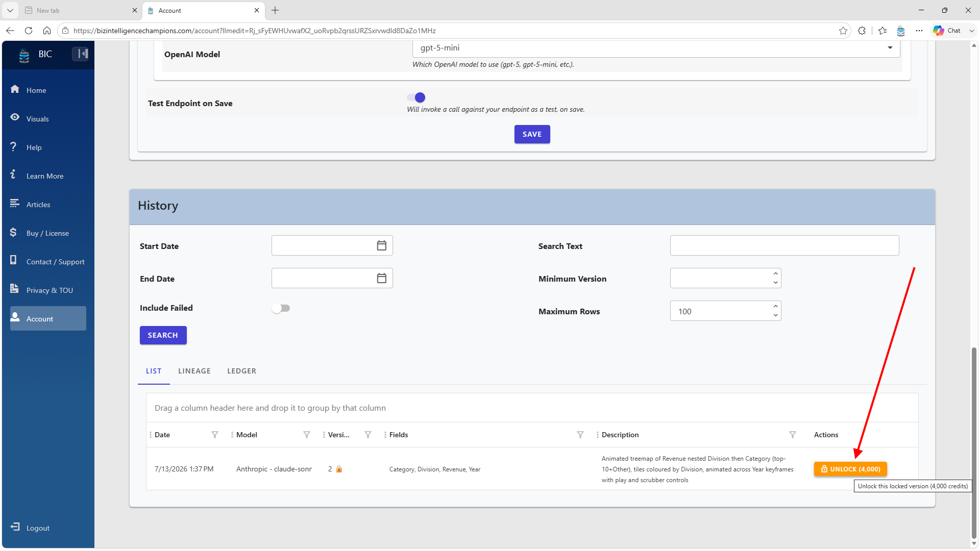The height and width of the screenshot is (551, 980).
Task: Click the lock icon beside version 2
Action: (x=339, y=469)
